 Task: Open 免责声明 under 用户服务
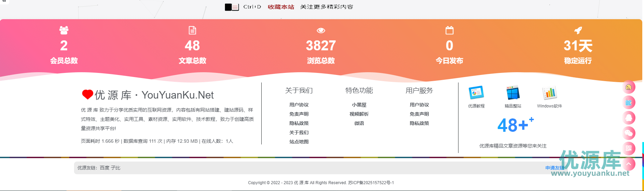(x=419, y=114)
